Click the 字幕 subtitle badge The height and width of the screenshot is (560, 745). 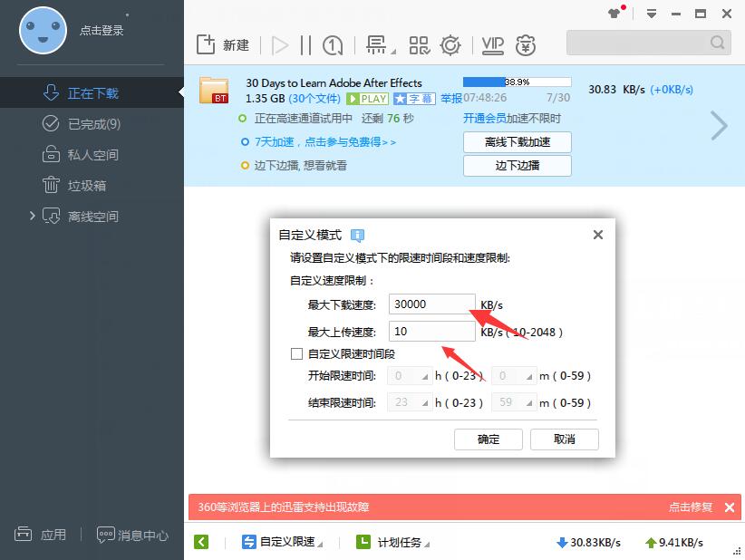(x=414, y=99)
